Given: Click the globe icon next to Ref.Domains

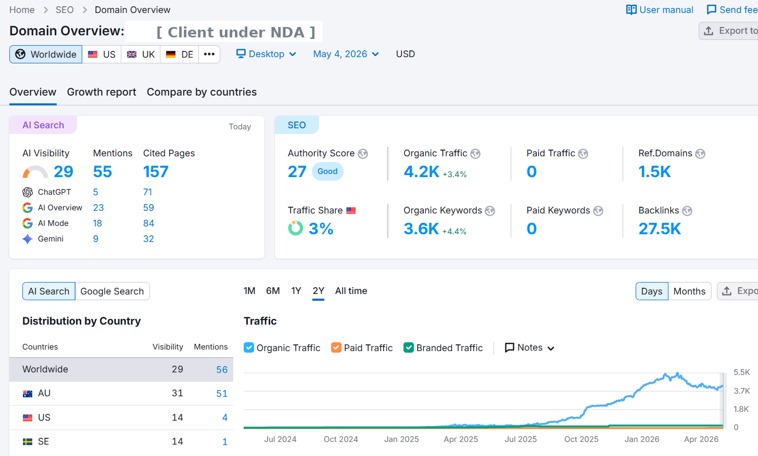Looking at the screenshot, I should (x=700, y=154).
